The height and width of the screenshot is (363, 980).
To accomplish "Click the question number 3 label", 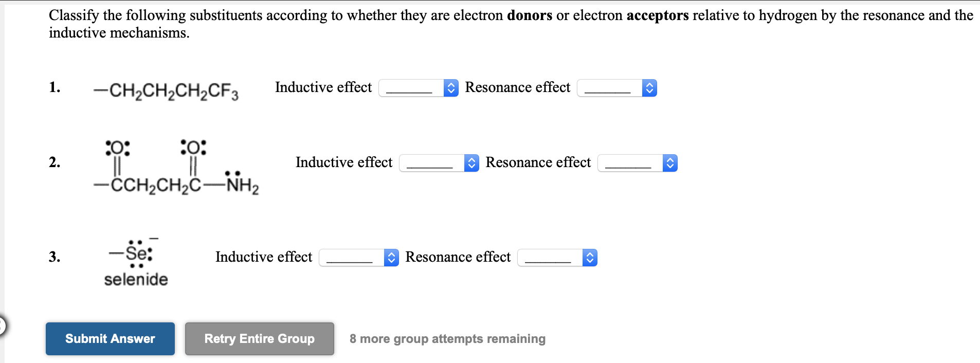I will click(54, 257).
